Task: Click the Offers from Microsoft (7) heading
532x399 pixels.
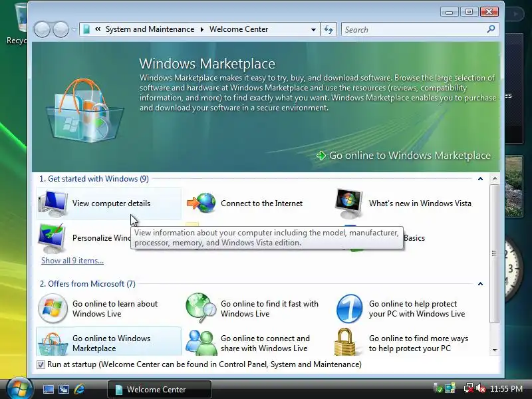Action: 88,284
